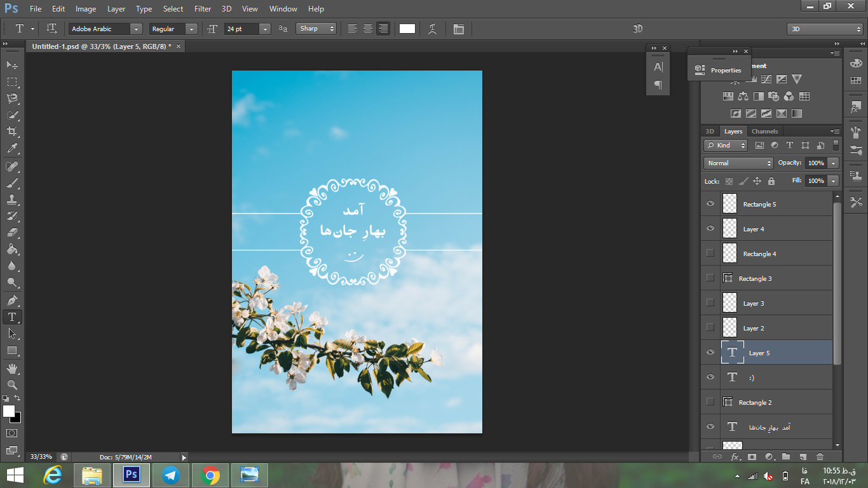Click the Layers panel vertical scrollbar
868x488 pixels.
(837, 283)
